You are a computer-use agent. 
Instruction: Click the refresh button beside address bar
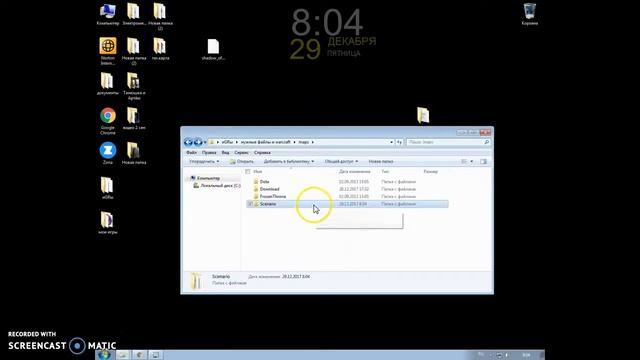[400, 142]
